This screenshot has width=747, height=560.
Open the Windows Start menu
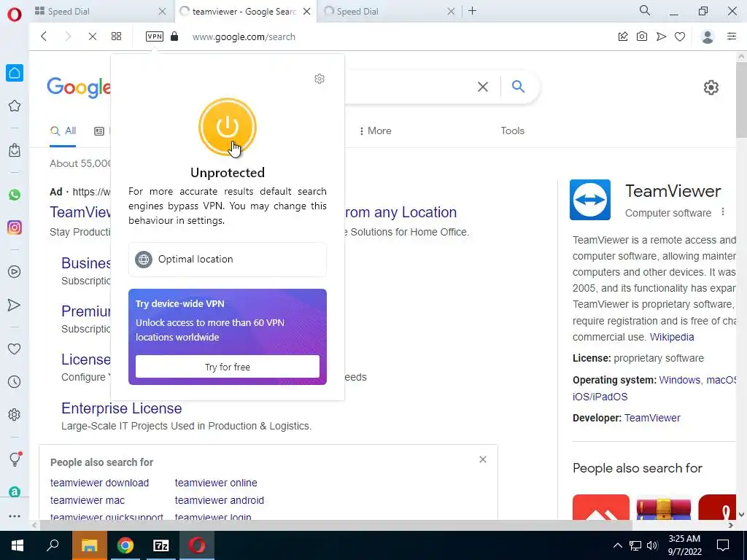pyautogui.click(x=18, y=545)
